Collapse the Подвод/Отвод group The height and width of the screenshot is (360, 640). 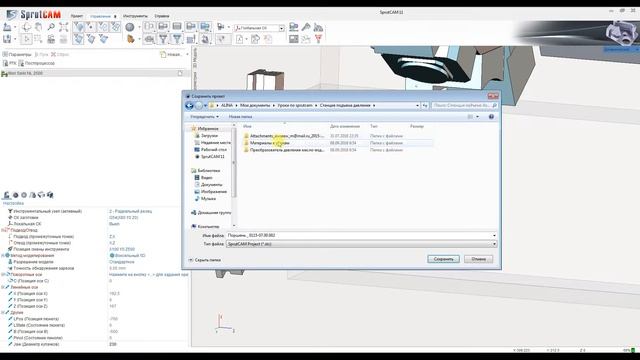[3, 230]
